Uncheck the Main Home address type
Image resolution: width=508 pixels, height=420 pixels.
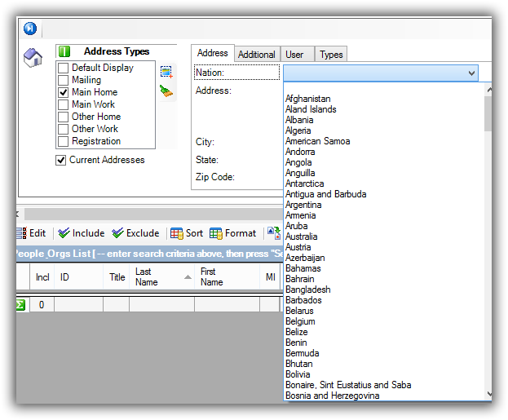pos(63,93)
